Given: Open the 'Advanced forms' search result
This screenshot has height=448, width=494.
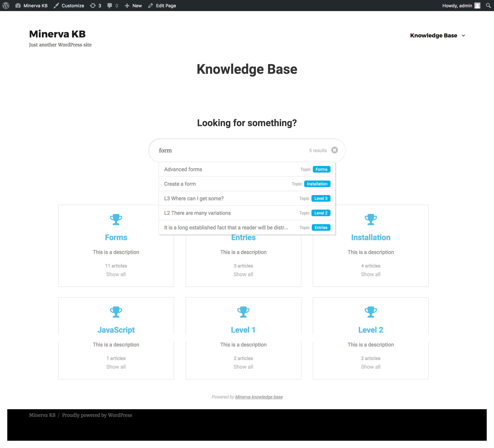Looking at the screenshot, I should tap(247, 169).
